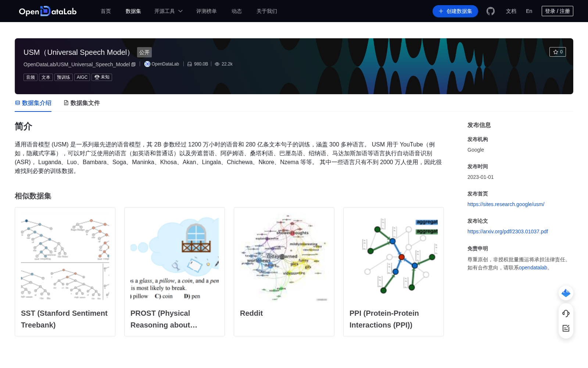Click the 简介 section heading
The height and width of the screenshot is (368, 588).
[24, 126]
